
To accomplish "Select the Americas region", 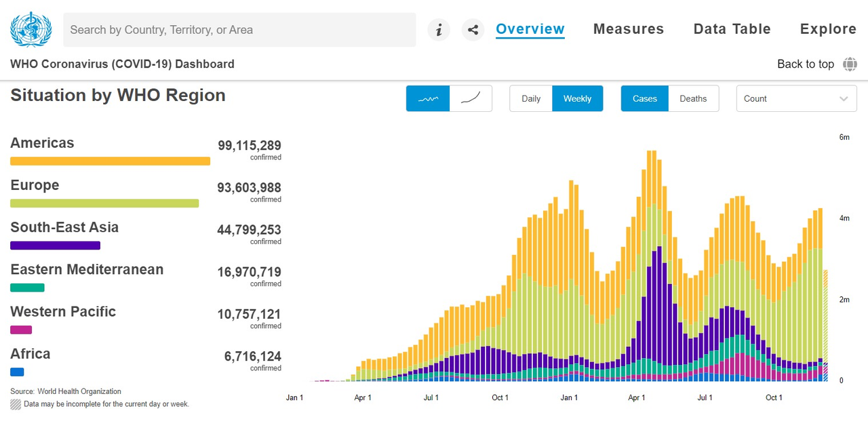I will coord(42,143).
